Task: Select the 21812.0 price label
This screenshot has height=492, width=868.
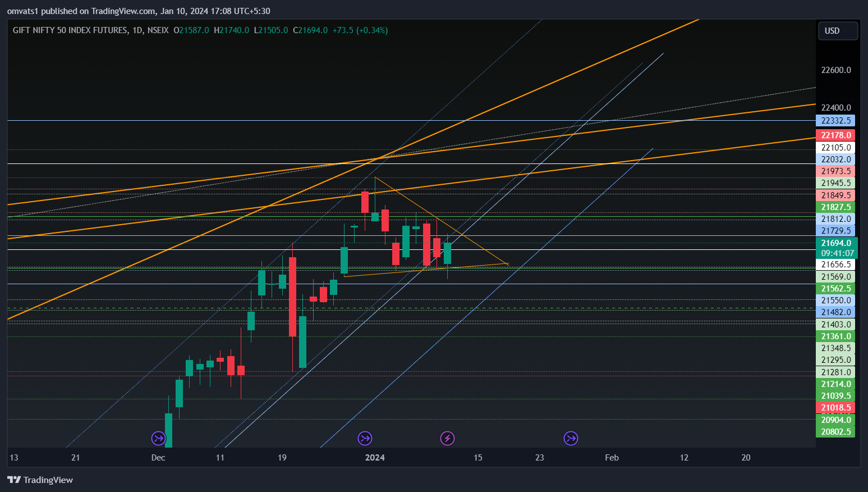Action: pos(835,219)
